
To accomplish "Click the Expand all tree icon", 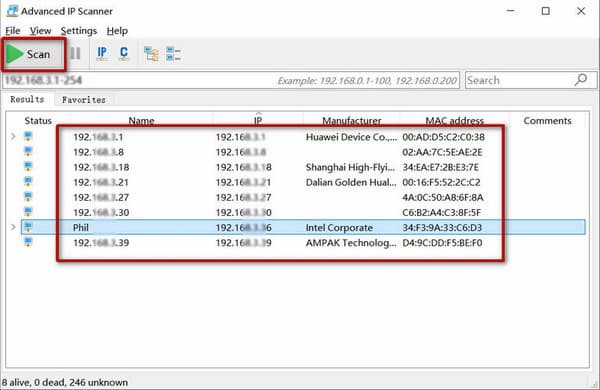I will (x=151, y=54).
